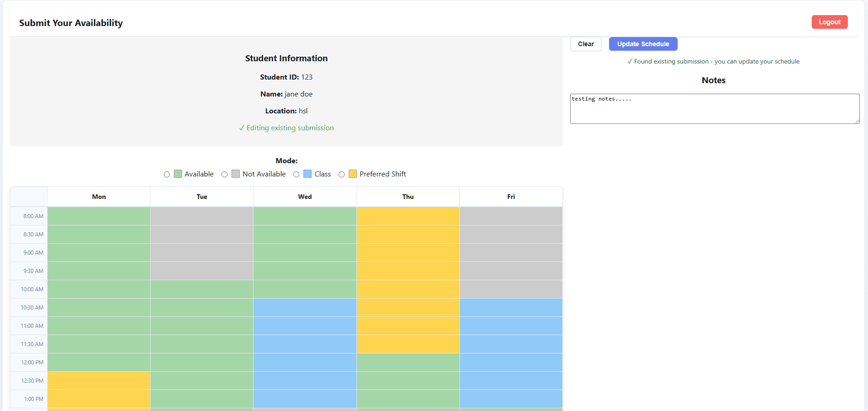868x411 pixels.
Task: Click the Logout button
Action: [x=830, y=22]
